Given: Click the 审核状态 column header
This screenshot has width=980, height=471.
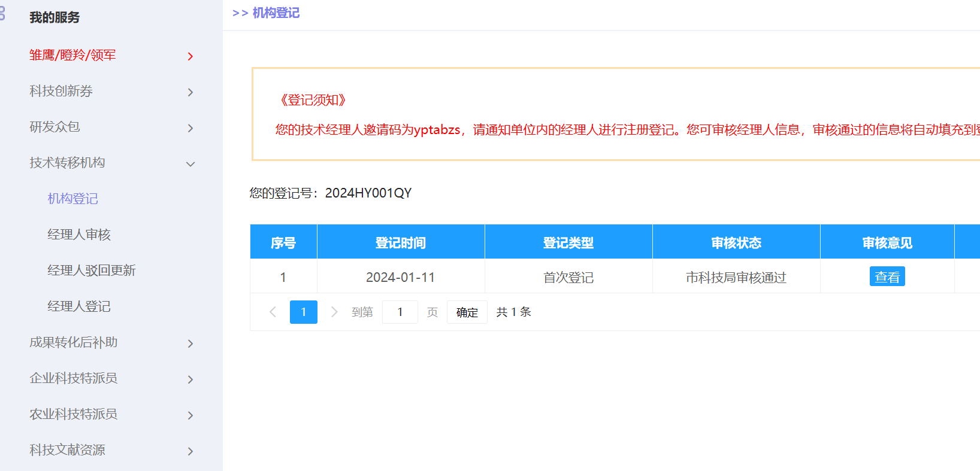Looking at the screenshot, I should [x=736, y=242].
